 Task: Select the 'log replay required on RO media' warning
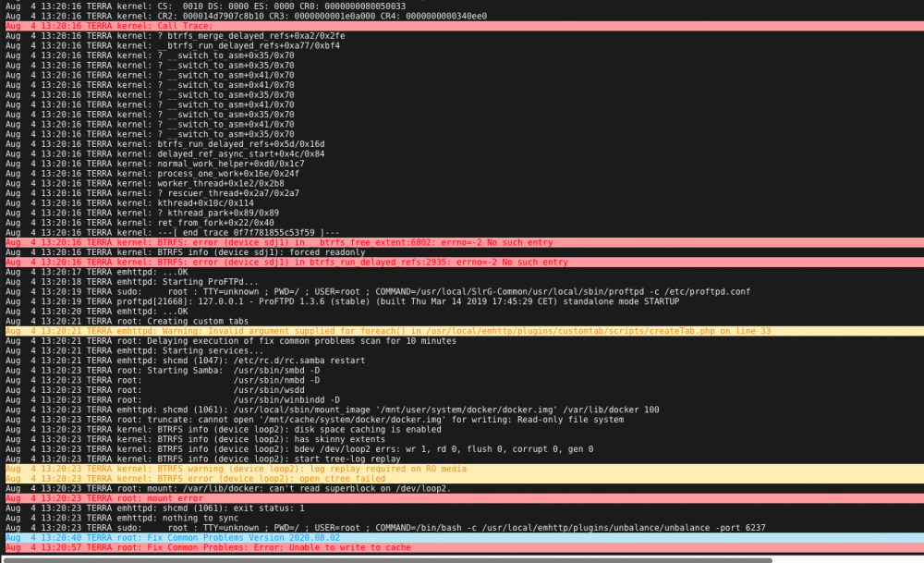465,469
